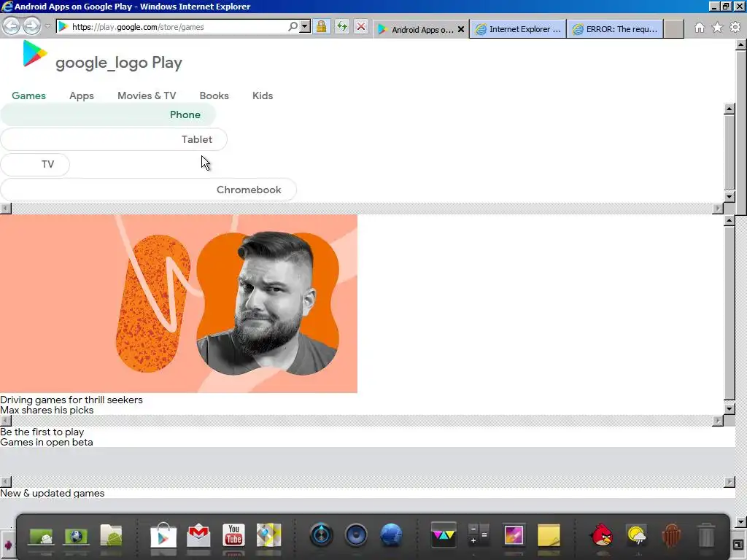
Task: Open the Play Store shopping bag dock icon
Action: [x=163, y=536]
